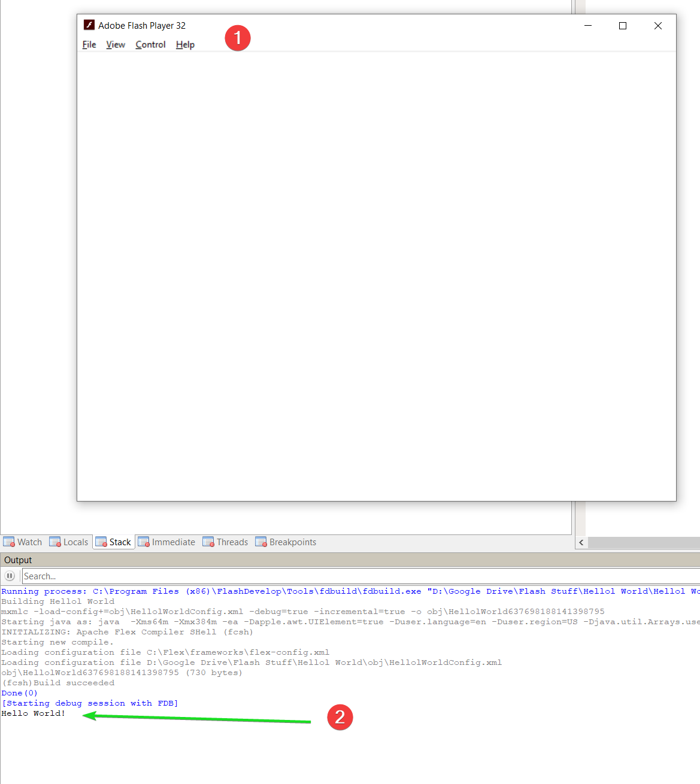The width and height of the screenshot is (700, 784).
Task: Click the 'Running process:' output line
Action: tap(350, 591)
